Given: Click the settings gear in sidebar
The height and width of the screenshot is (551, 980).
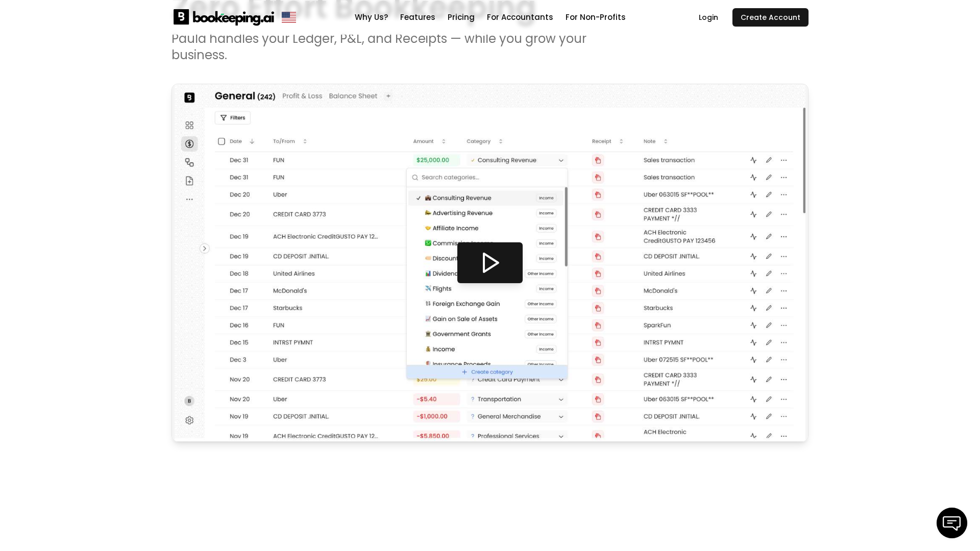Looking at the screenshot, I should tap(189, 420).
